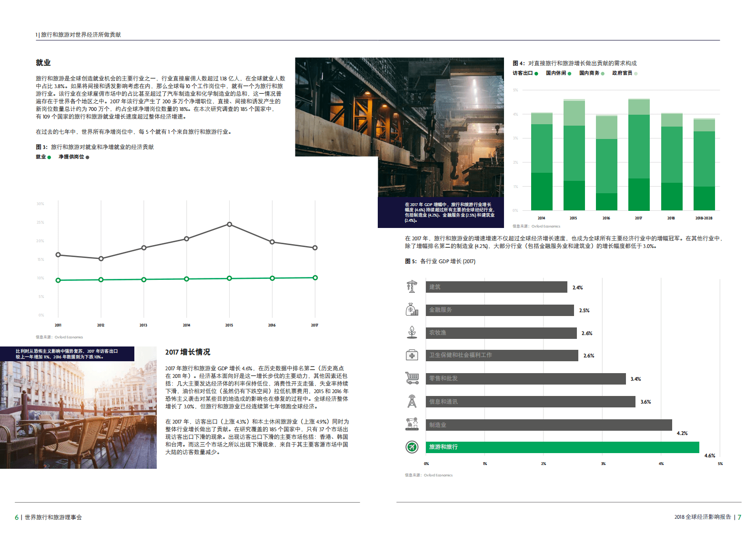Click the 3.4% value label
The image size is (756, 534).
pos(636,379)
